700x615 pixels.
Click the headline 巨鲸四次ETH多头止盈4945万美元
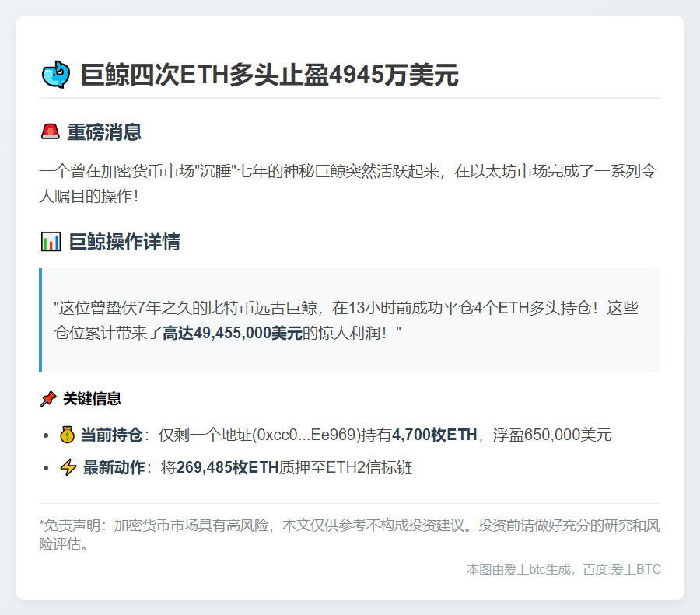pos(269,75)
